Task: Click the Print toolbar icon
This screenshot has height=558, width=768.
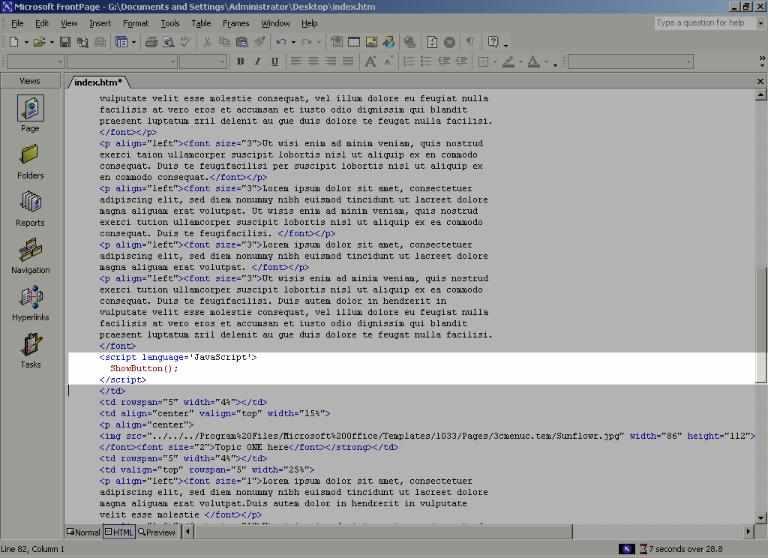Action: [x=151, y=42]
